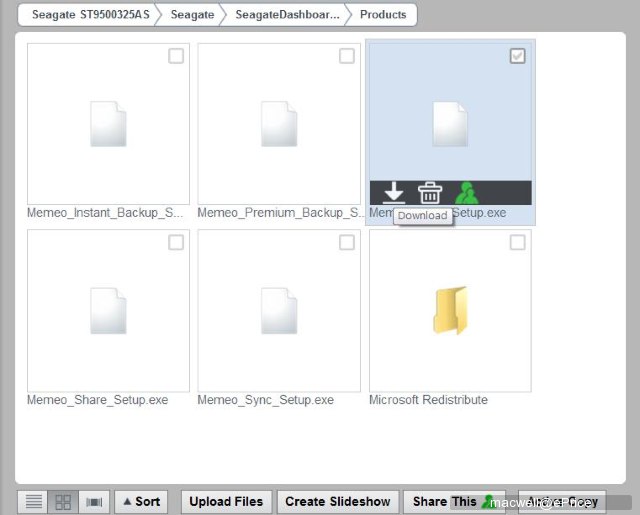Check the Memeo_Premium_Backup file checkbox
The width and height of the screenshot is (640, 515).
[347, 56]
